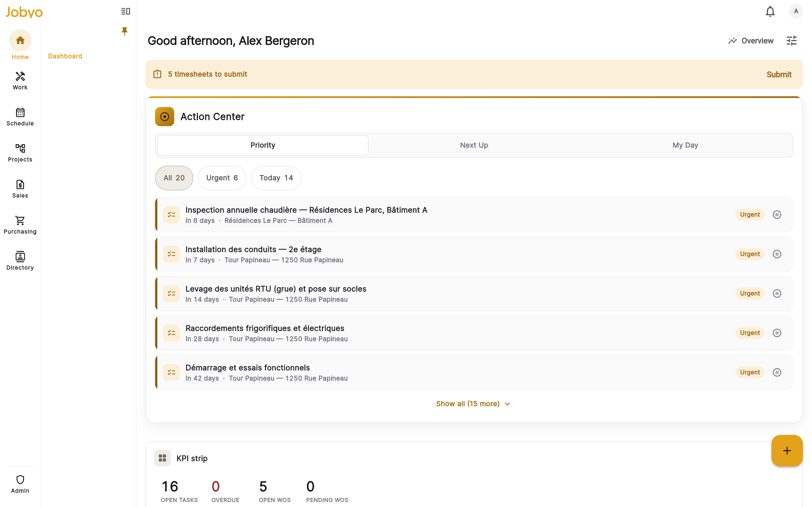Expand Show all (15 more)
The image size is (812, 507).
[473, 404]
